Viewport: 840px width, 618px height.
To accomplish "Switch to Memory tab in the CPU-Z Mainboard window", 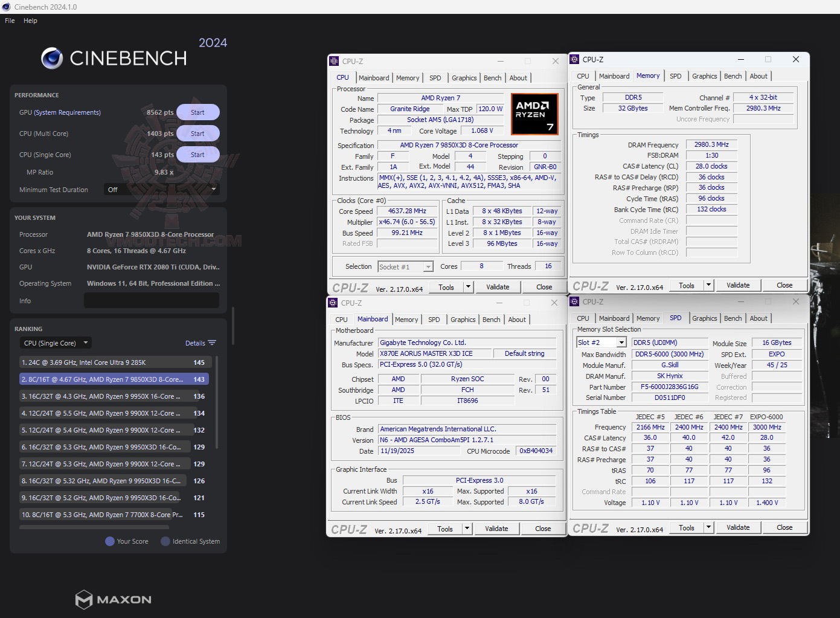I will (406, 320).
